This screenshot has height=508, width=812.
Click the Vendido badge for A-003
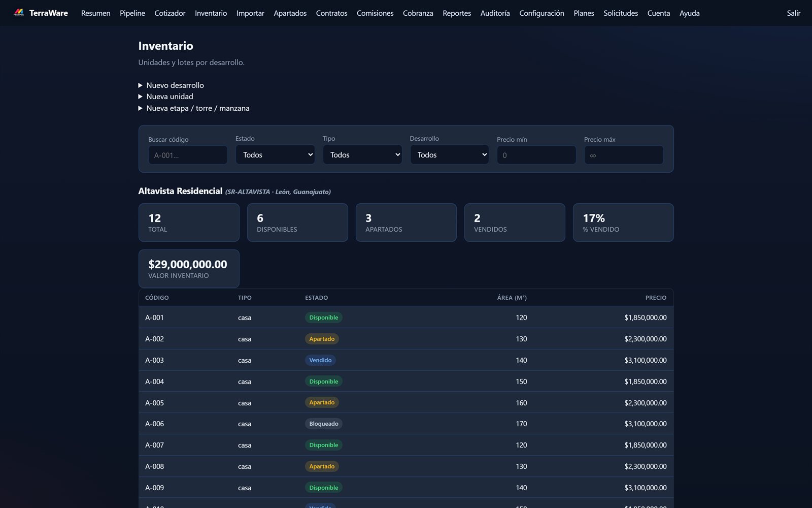coord(320,360)
